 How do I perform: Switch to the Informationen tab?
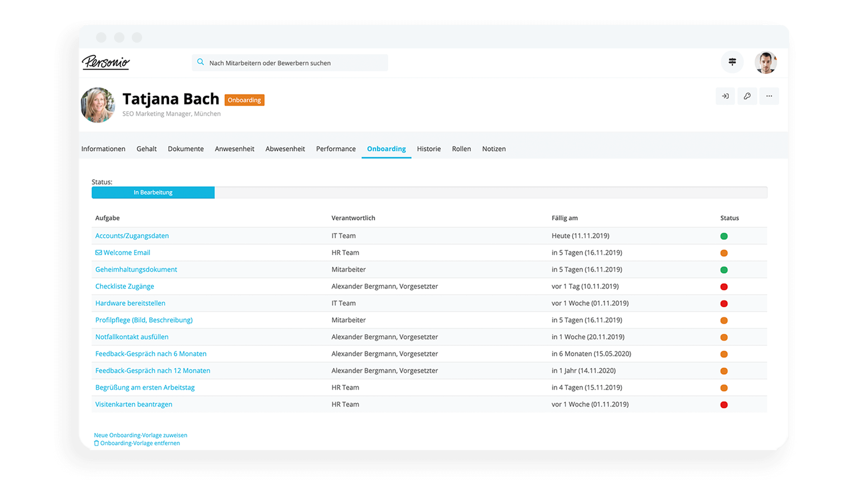coord(104,148)
